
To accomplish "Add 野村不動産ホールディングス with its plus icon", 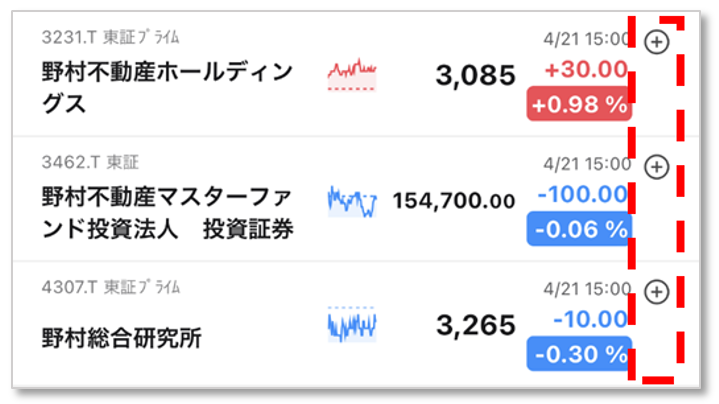I will tap(657, 42).
